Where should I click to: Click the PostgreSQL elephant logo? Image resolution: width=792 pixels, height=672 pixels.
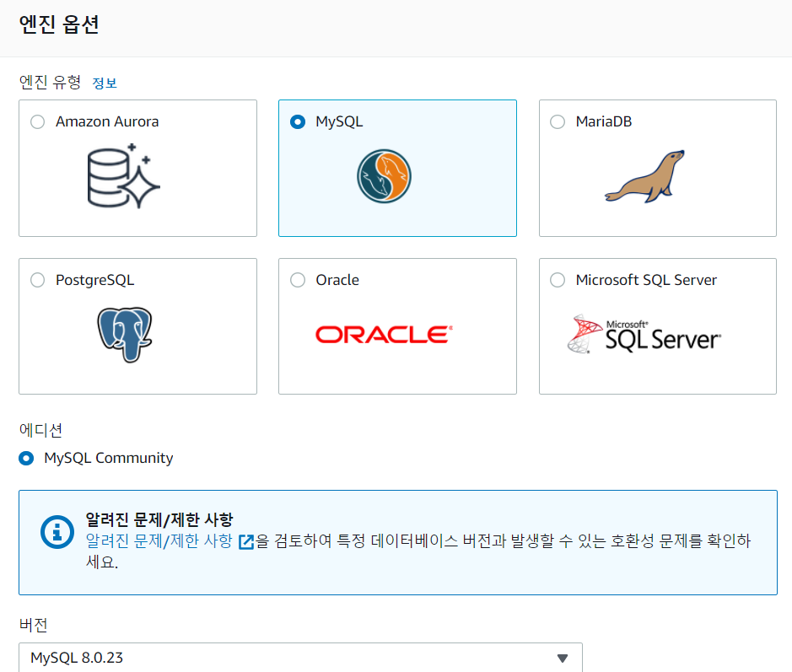[x=125, y=334]
